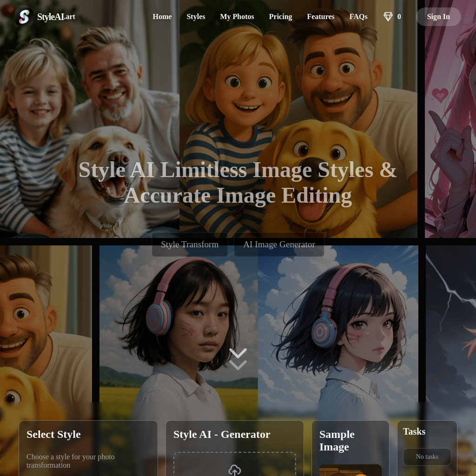Click the double chevron scroll-down arrow

coord(238,359)
